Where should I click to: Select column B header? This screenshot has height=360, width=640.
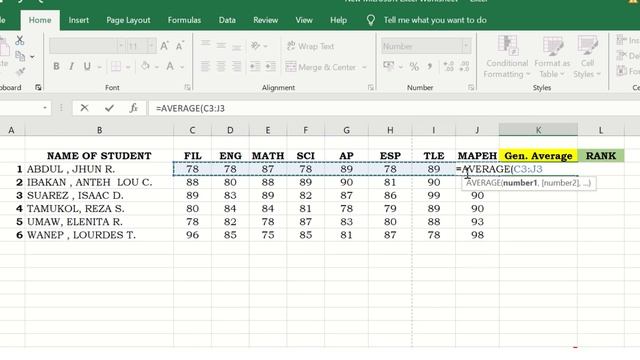(99, 130)
